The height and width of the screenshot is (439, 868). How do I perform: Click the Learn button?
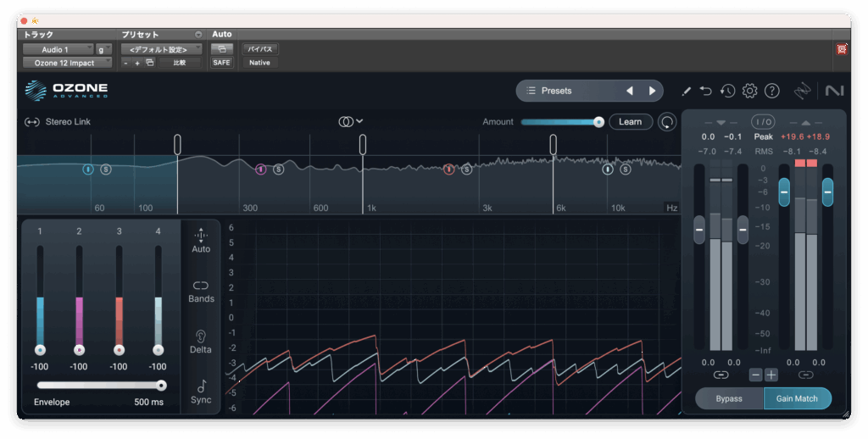click(x=630, y=122)
